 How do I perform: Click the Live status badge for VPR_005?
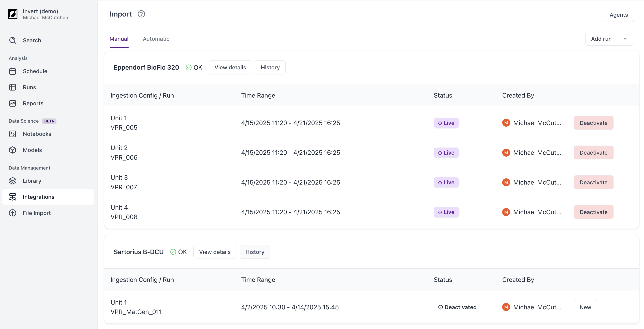(446, 123)
